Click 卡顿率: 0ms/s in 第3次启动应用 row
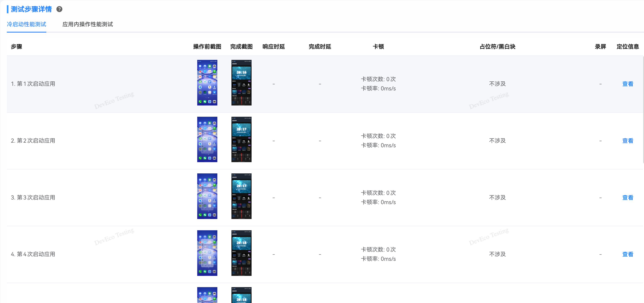The width and height of the screenshot is (644, 303). [x=378, y=202]
